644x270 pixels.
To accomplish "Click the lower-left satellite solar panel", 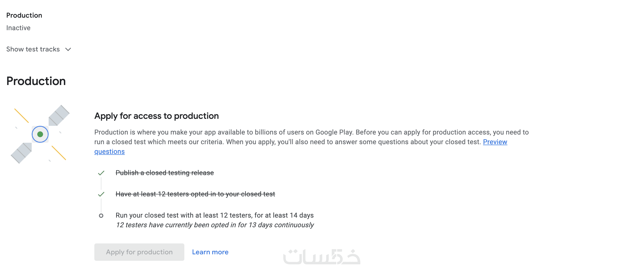I will (x=21, y=153).
